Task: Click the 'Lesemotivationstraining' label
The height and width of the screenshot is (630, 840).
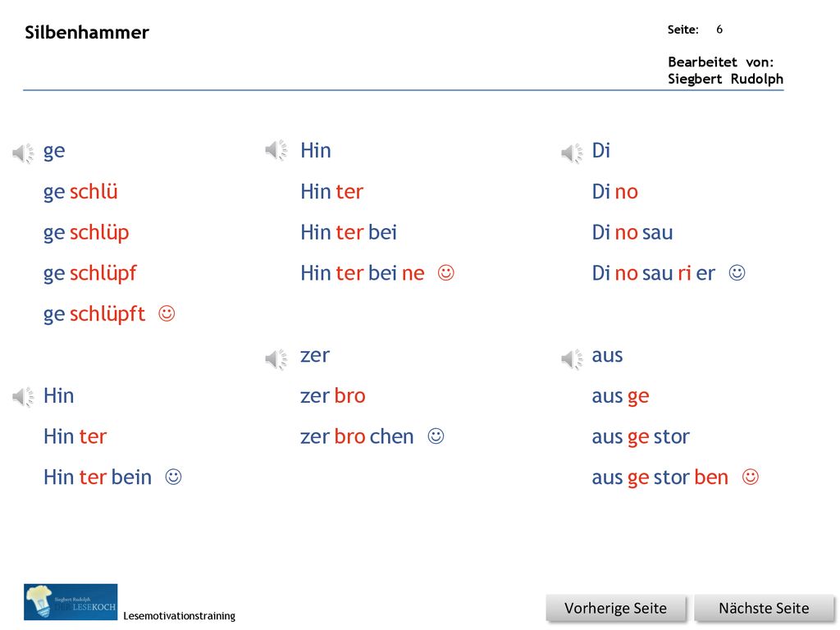Action: [179, 615]
